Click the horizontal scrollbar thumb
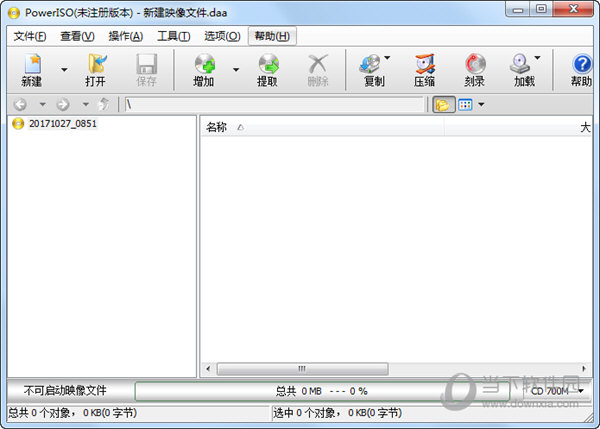The width and height of the screenshot is (600, 429). tap(302, 369)
